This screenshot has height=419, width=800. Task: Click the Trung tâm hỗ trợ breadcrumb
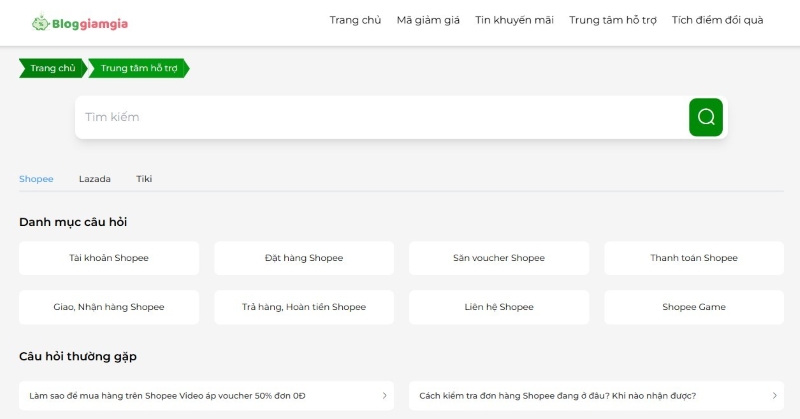pos(139,68)
